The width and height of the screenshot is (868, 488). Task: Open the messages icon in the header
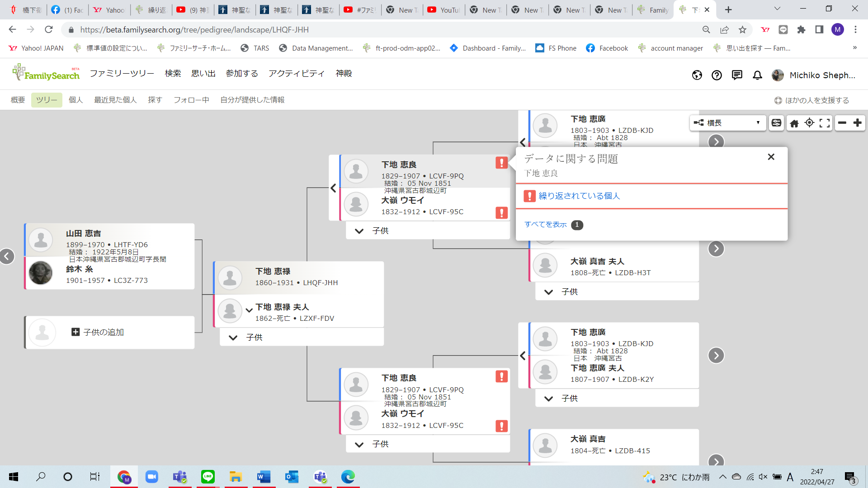coord(737,75)
